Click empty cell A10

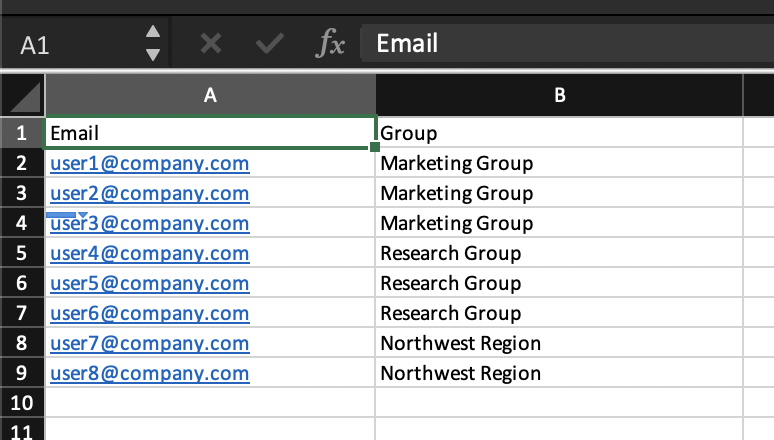click(x=210, y=402)
